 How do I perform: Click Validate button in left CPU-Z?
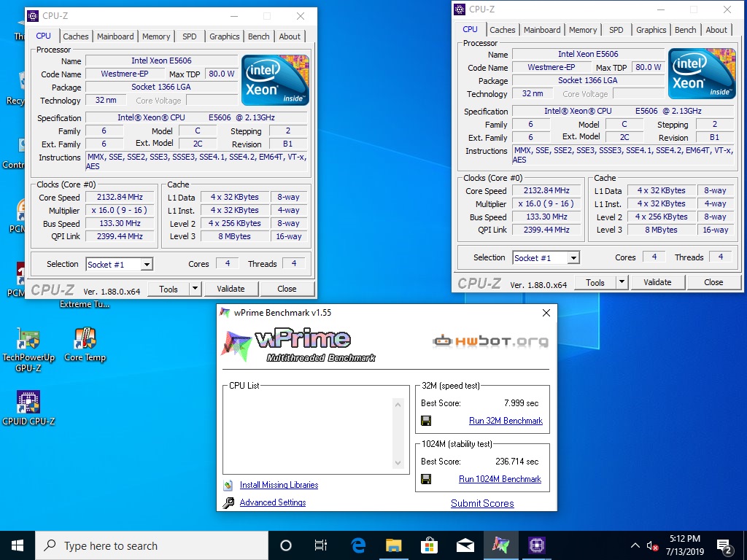(x=231, y=289)
